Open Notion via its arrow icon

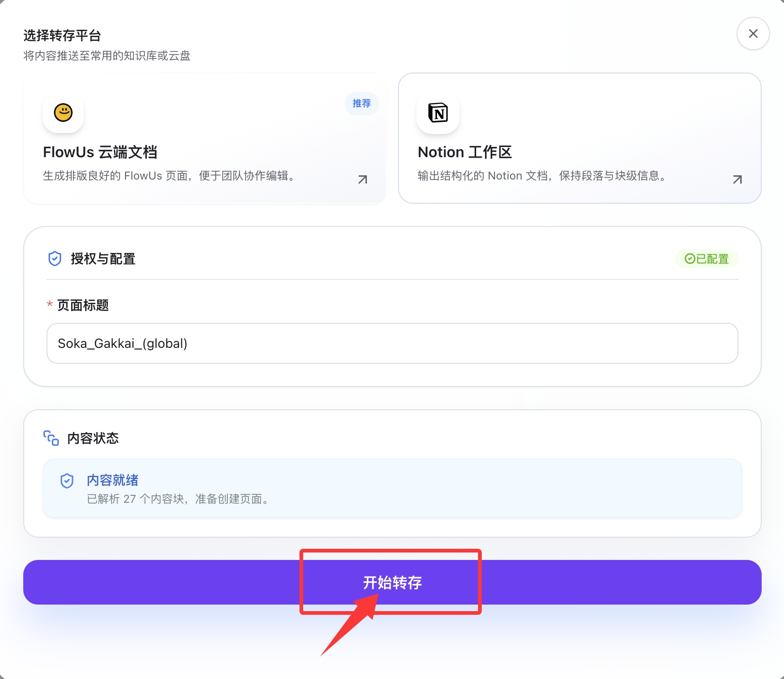(737, 180)
